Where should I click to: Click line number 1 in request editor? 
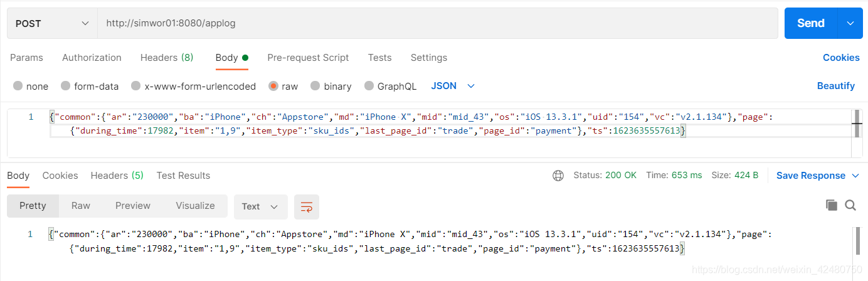[31, 117]
